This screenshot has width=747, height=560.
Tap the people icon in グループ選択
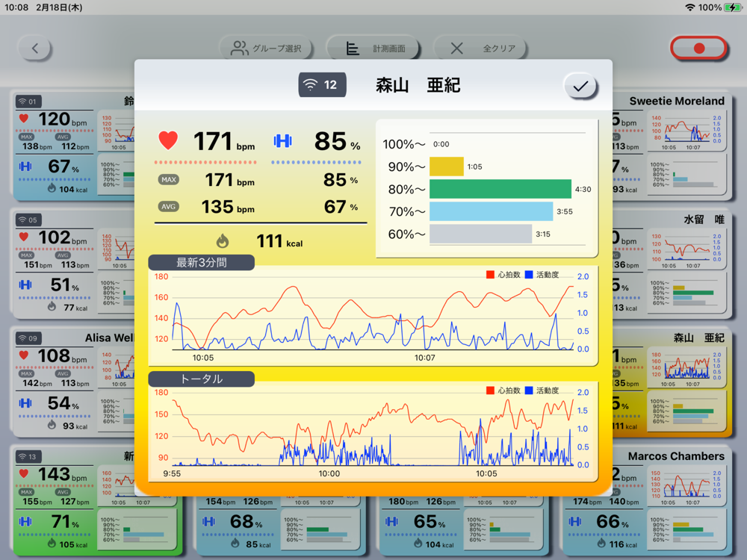239,49
